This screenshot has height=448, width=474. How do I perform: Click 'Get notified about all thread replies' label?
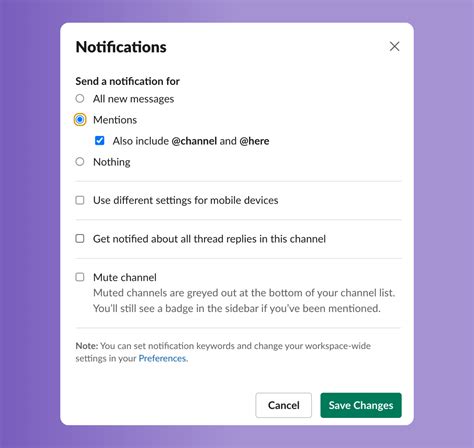coord(209,239)
